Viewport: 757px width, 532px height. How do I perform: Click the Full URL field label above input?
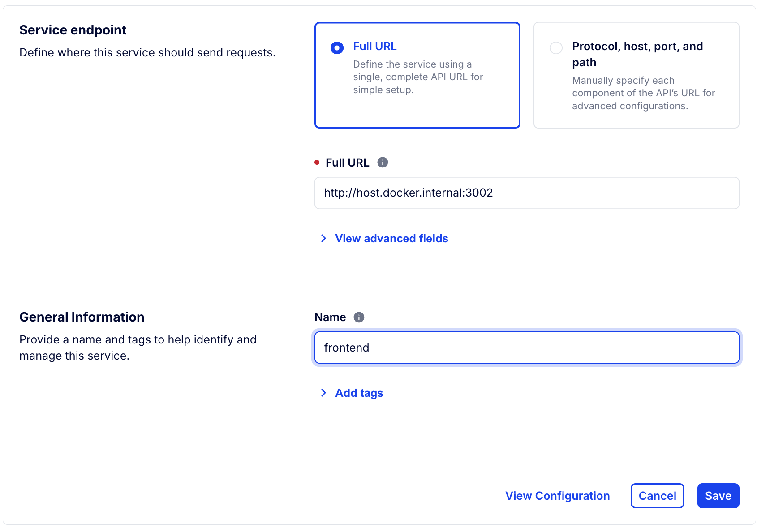[x=347, y=163]
